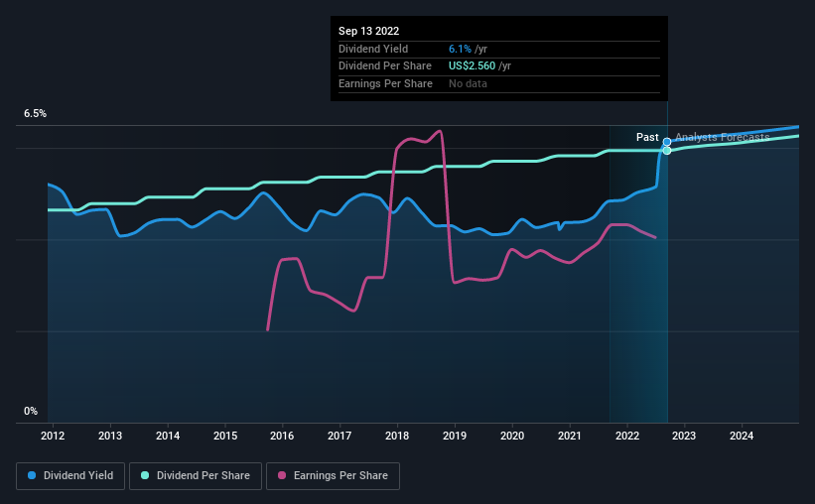The image size is (815, 504).
Task: Click the Dividend Yield row label in tooltip
Action: [373, 49]
